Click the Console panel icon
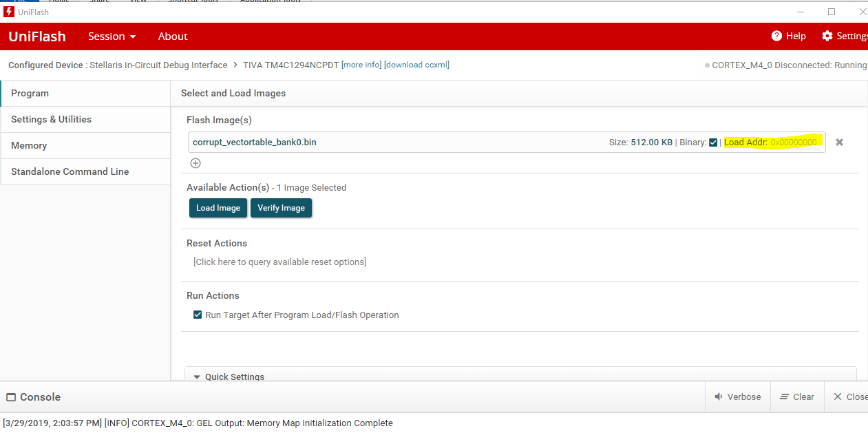This screenshot has height=433, width=868. point(11,397)
